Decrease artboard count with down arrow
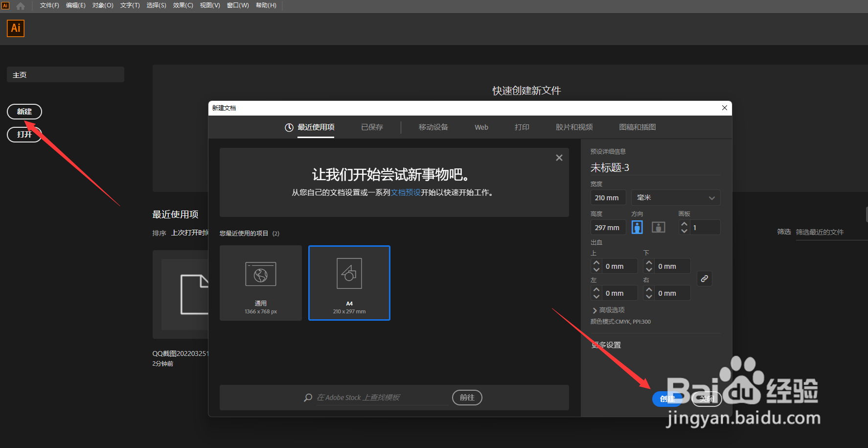The image size is (868, 448). 684,231
